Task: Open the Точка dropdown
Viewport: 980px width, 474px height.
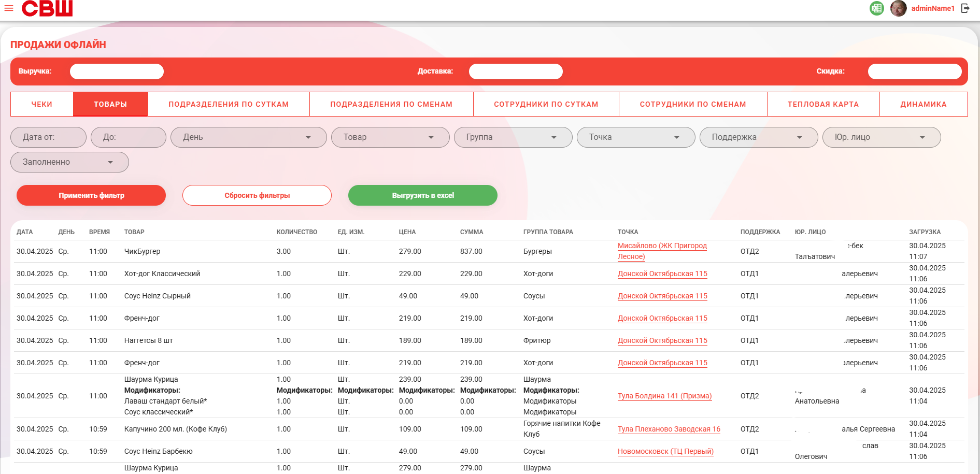Action: 636,137
